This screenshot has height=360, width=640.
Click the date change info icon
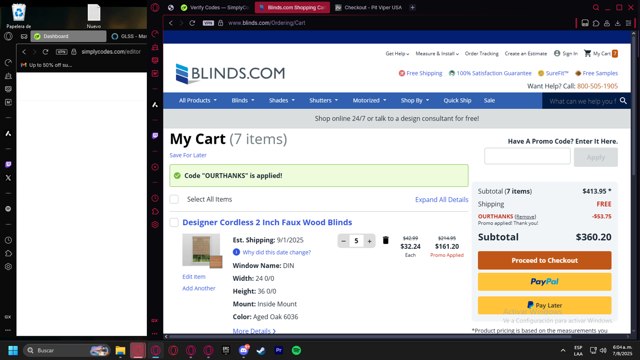[236, 252]
